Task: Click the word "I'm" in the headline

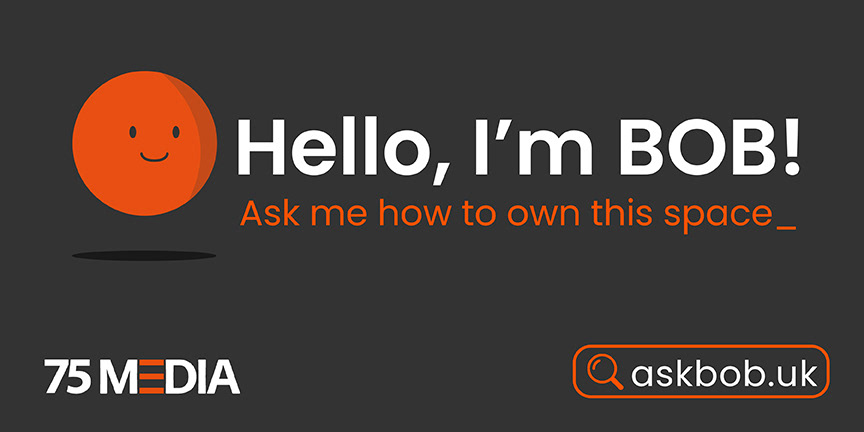Action: coord(534,146)
